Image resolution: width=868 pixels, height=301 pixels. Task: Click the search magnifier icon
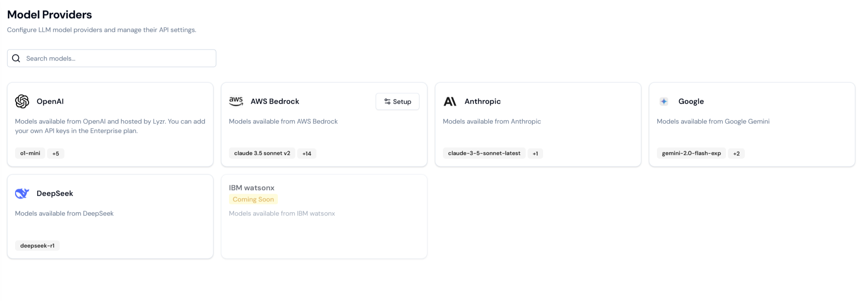tap(16, 58)
